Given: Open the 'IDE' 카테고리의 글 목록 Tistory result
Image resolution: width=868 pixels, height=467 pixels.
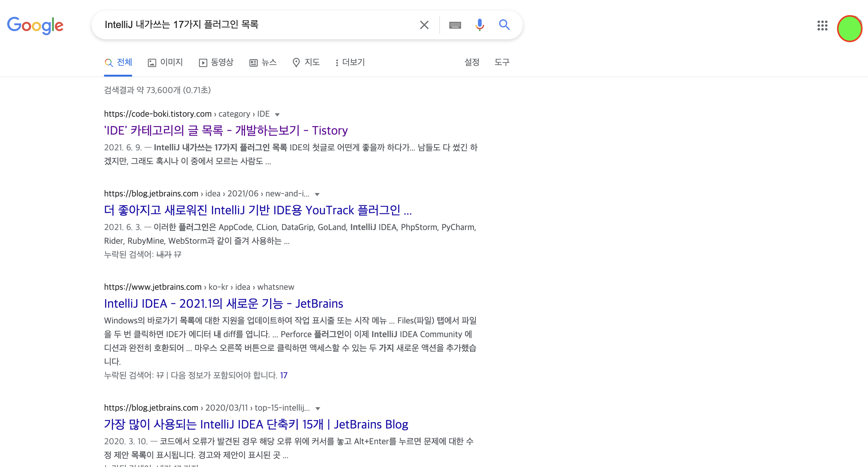Looking at the screenshot, I should click(x=226, y=131).
